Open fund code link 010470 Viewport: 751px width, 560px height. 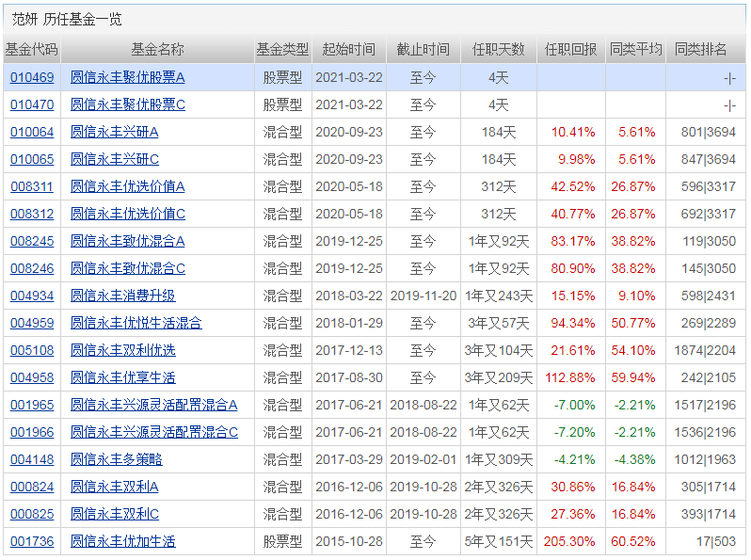[x=32, y=104]
